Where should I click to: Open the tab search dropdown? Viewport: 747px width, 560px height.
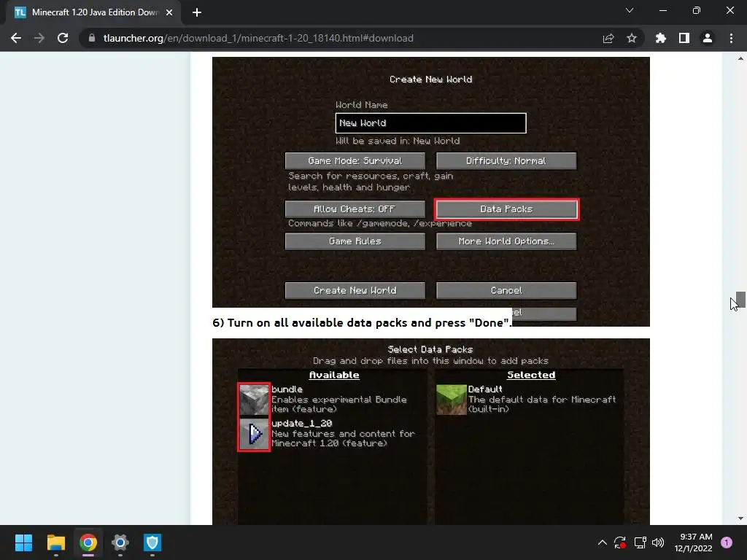tap(630, 10)
